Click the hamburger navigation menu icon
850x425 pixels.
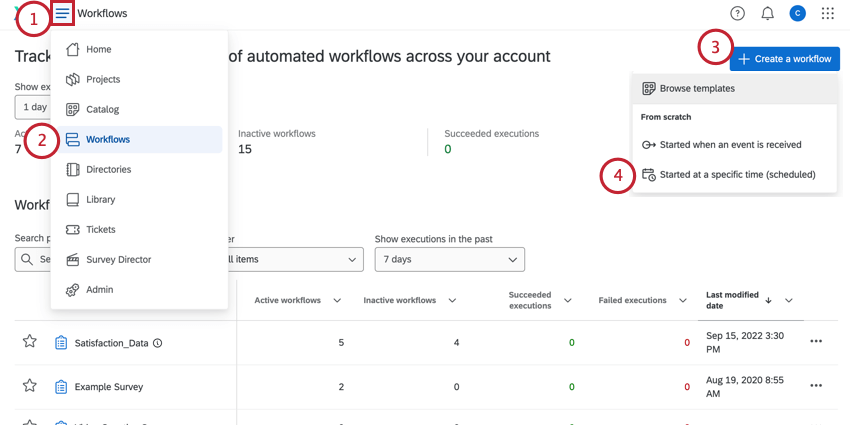63,14
